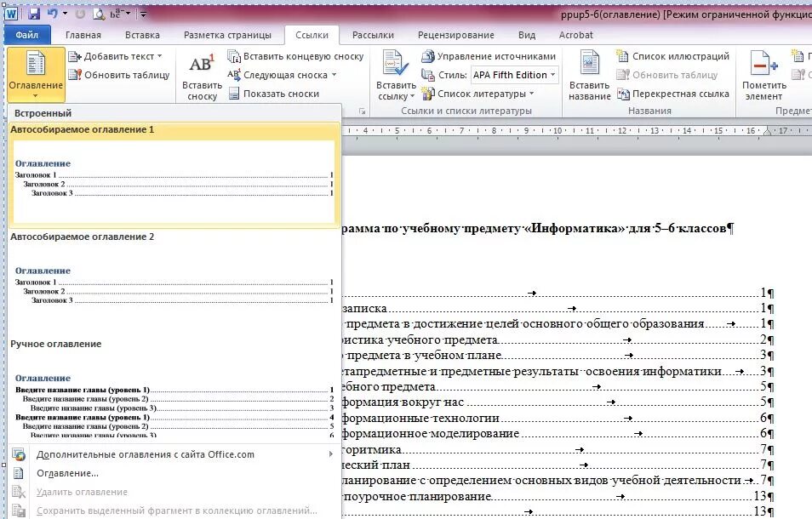The image size is (812, 519).
Task: Choose Автособираемое оглавление 1 preview
Action: (x=174, y=175)
